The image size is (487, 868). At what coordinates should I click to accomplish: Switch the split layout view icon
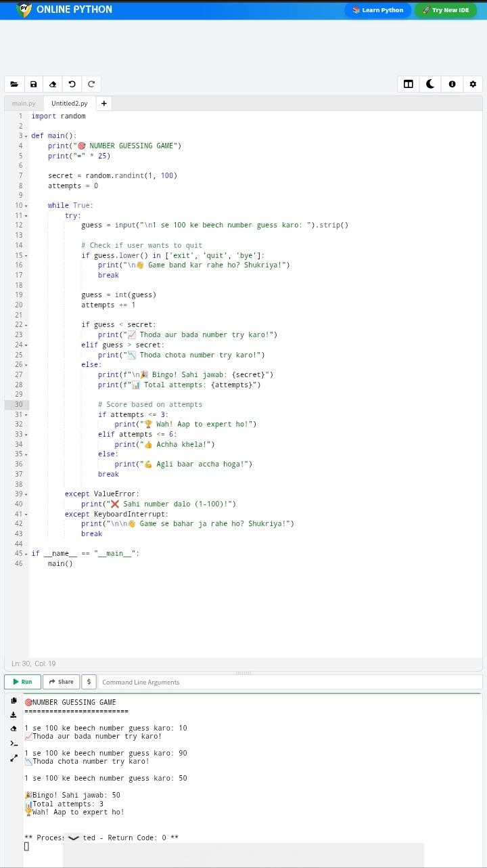click(x=409, y=84)
